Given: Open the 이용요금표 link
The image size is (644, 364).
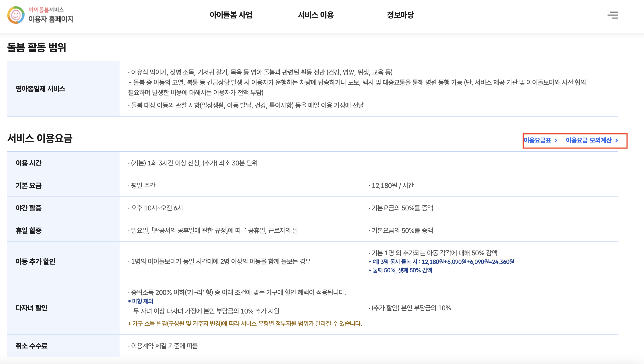Looking at the screenshot, I should (537, 140).
